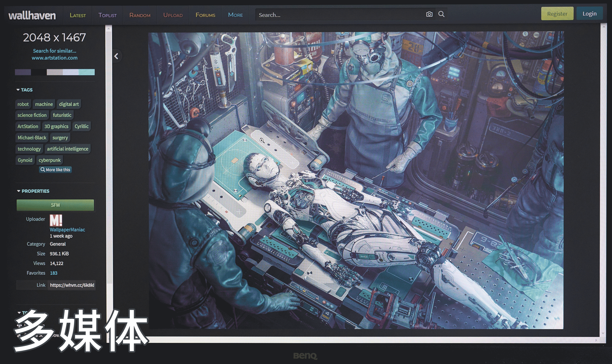Click the camera search-by-image icon
The width and height of the screenshot is (612, 364).
click(429, 14)
